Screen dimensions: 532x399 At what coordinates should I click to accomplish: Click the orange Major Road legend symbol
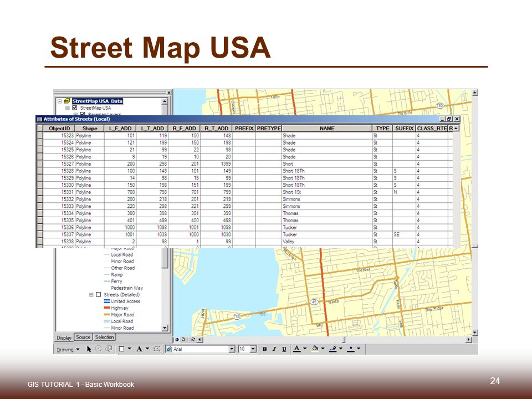[107, 315]
